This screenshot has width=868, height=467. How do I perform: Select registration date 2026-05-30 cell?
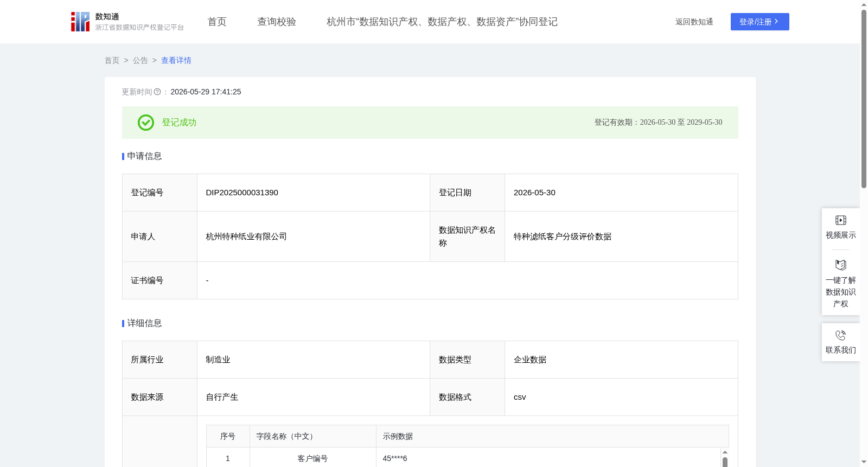tap(621, 193)
